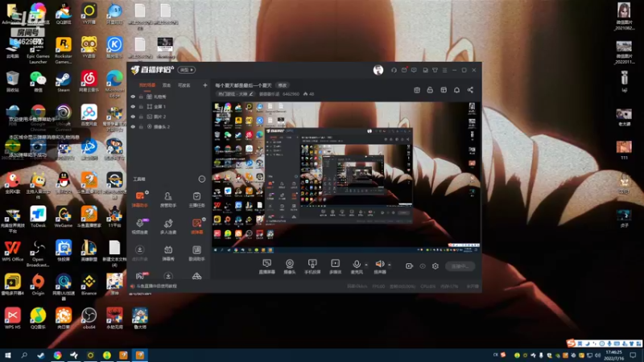Open the Chrome icon on the taskbar
This screenshot has height=362, width=644.
tap(57, 355)
